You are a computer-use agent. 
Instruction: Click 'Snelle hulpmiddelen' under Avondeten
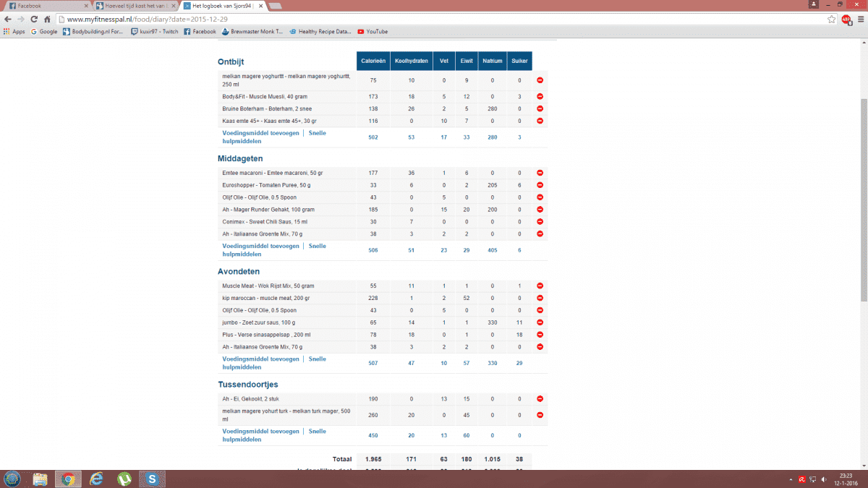click(x=317, y=359)
